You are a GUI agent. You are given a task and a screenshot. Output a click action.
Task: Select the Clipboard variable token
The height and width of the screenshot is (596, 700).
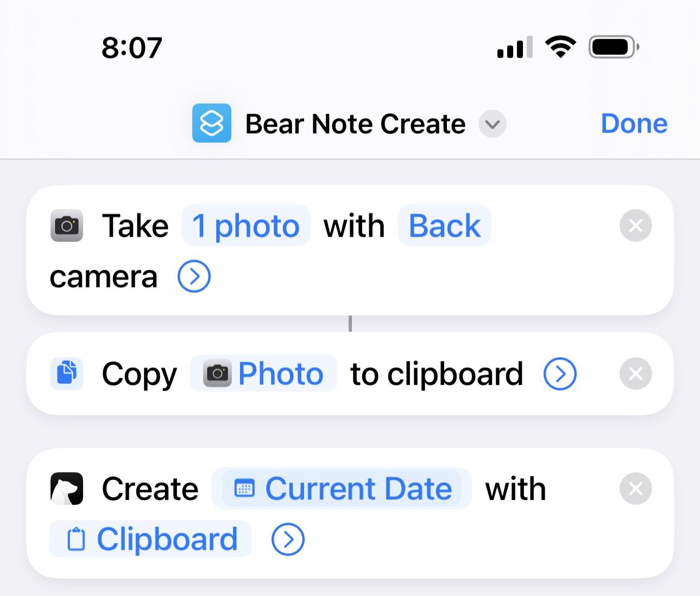(150, 539)
